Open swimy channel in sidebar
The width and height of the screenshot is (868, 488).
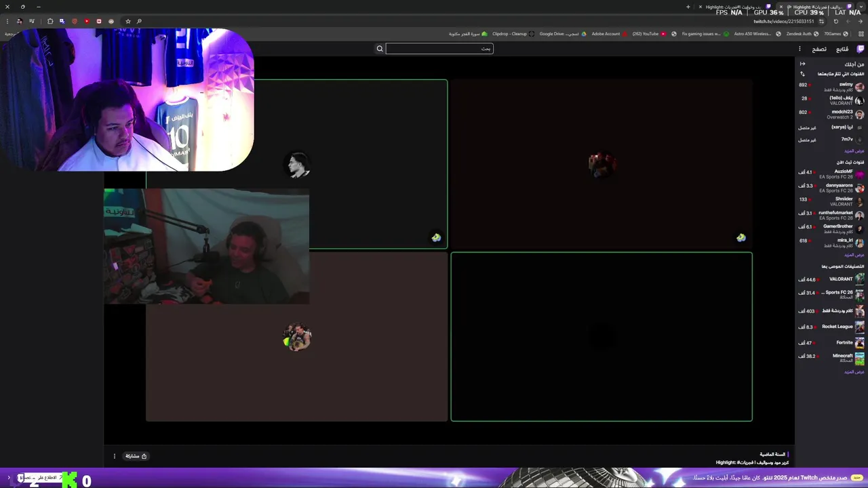(x=831, y=87)
